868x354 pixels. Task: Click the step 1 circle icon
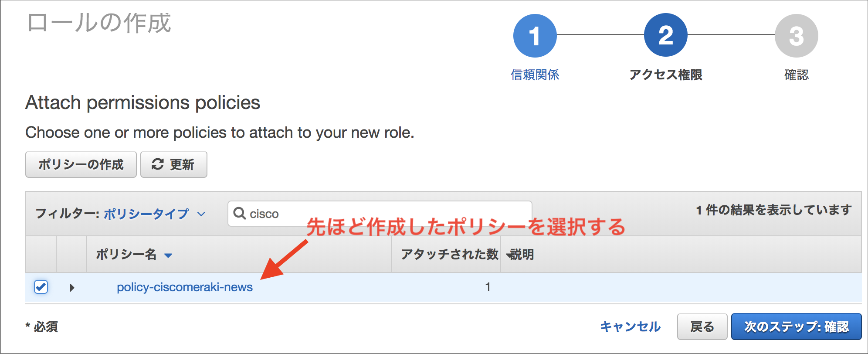click(x=535, y=36)
